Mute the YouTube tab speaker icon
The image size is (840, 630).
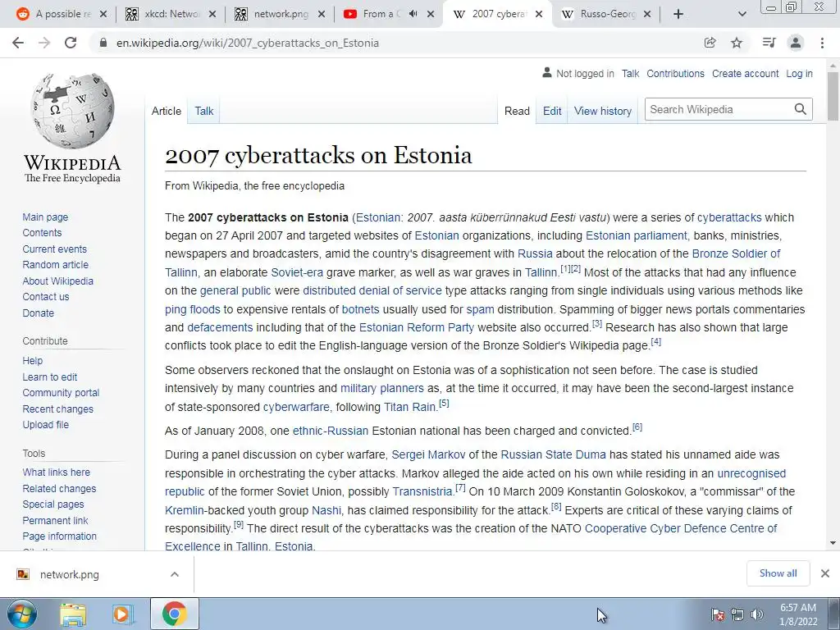pos(413,14)
